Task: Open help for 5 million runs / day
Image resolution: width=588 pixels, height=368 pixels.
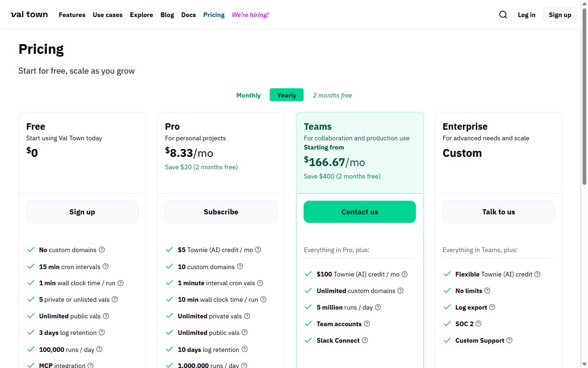Action: click(x=378, y=307)
